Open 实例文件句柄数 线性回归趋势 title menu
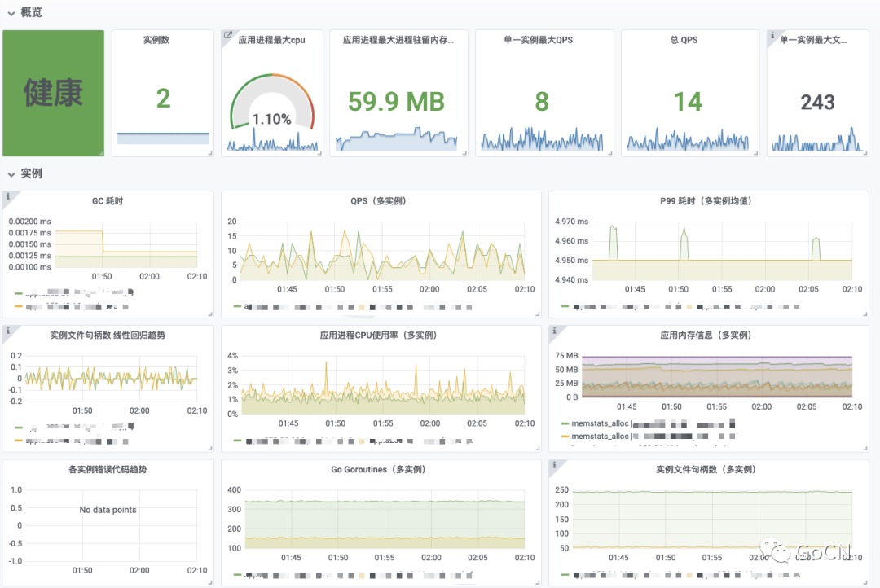880x588 pixels. click(x=108, y=335)
